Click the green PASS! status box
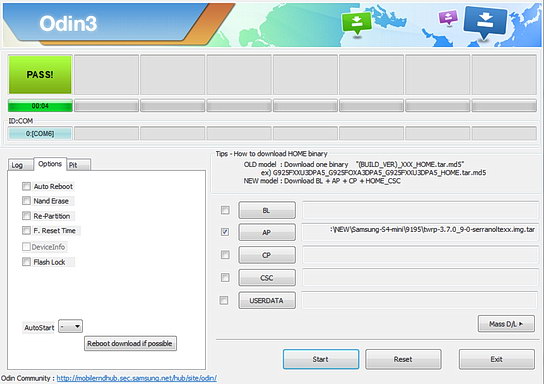 point(40,75)
